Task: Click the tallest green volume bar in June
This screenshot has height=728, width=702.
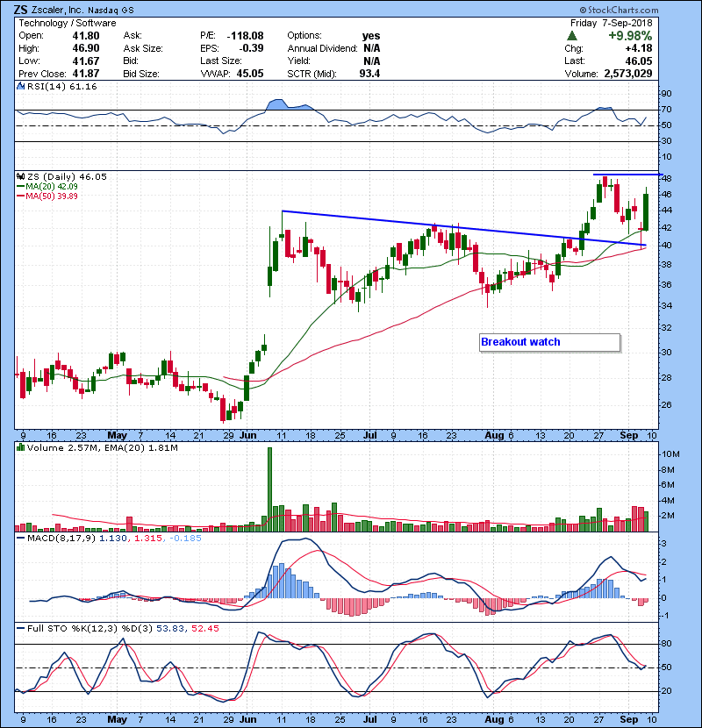Action: 270,489
